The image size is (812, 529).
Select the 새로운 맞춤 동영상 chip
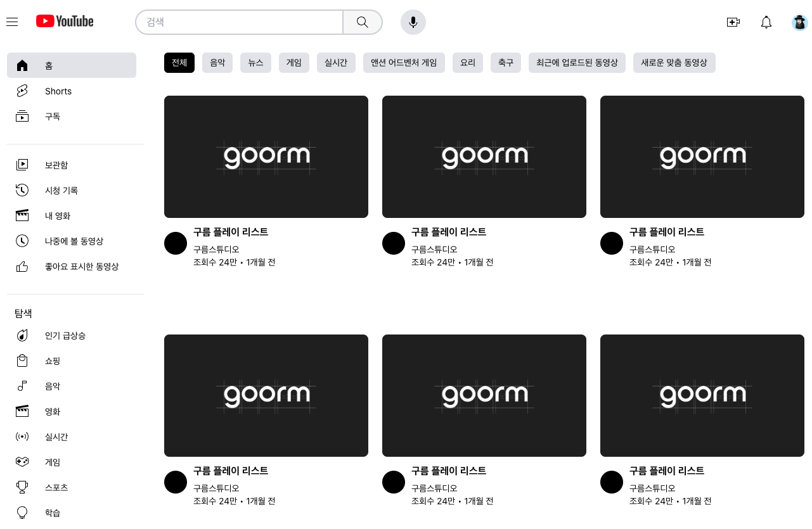(674, 63)
